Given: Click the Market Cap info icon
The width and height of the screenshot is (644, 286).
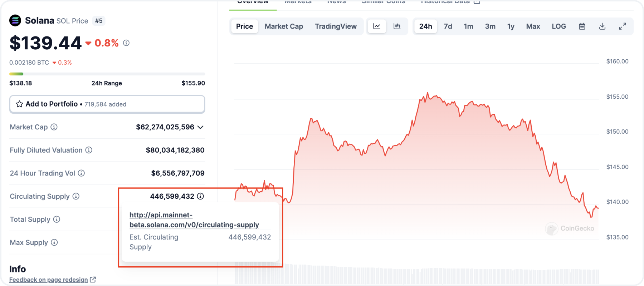Looking at the screenshot, I should pos(54,127).
